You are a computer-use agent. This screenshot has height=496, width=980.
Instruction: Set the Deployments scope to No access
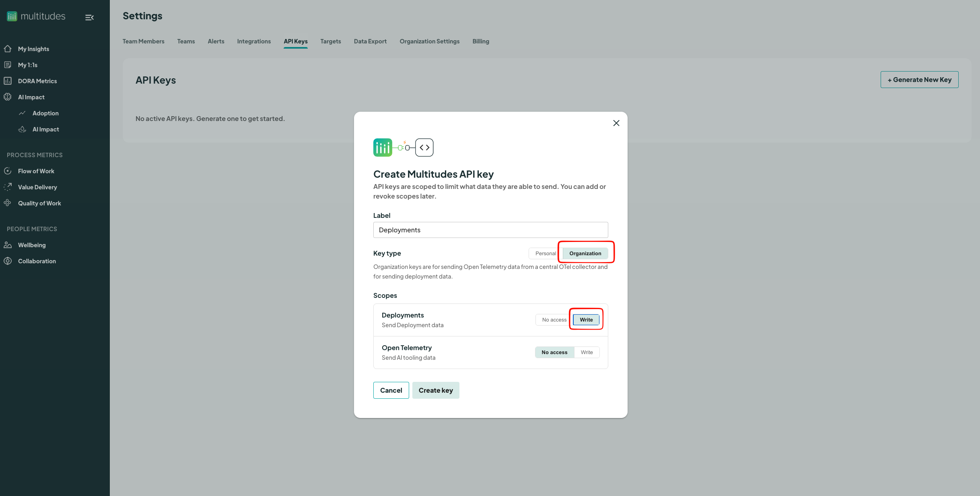554,320
